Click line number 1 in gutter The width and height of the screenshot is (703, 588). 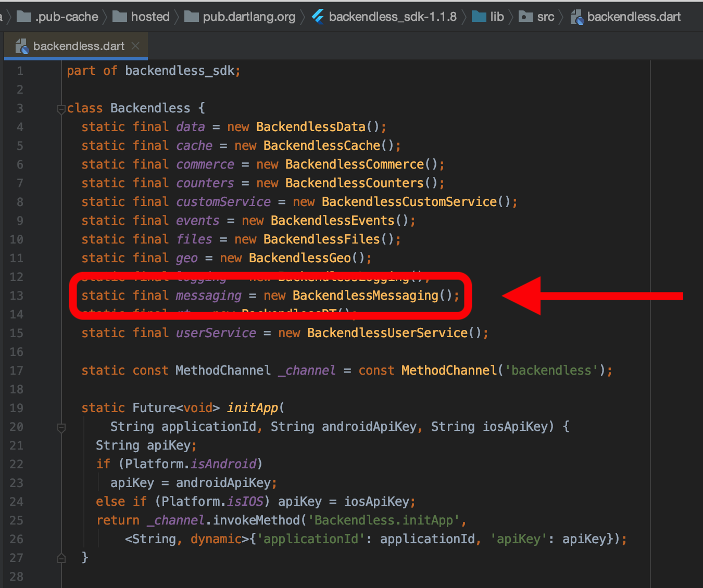20,71
